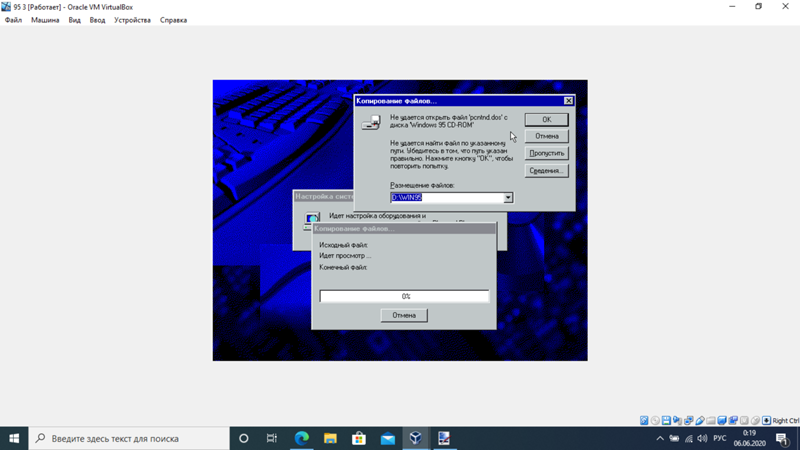
Task: Open the Ввод menu
Action: tap(97, 20)
